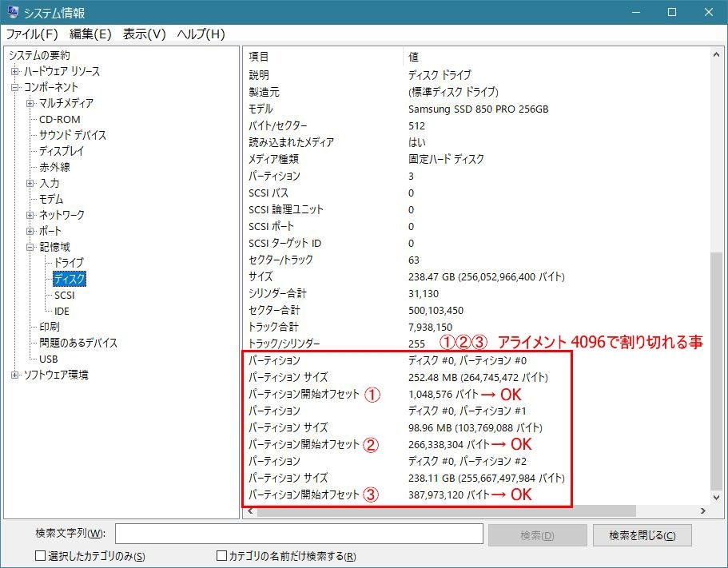
Task: Select the SCSI tree item
Action: pos(64,295)
